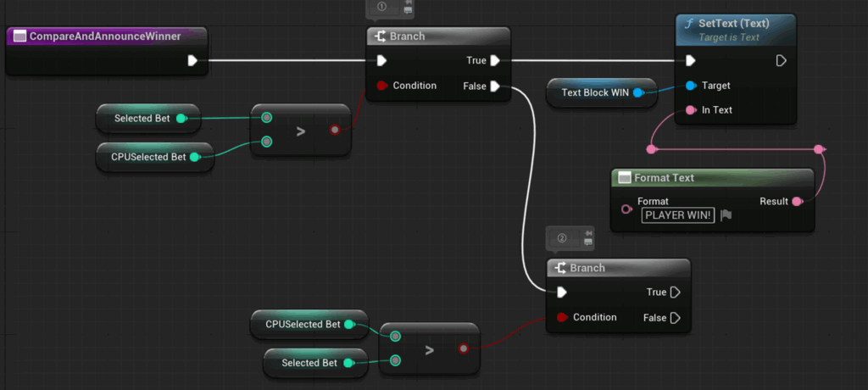Click the Result output pin on Format Text
The height and width of the screenshot is (390, 868).
point(796,202)
